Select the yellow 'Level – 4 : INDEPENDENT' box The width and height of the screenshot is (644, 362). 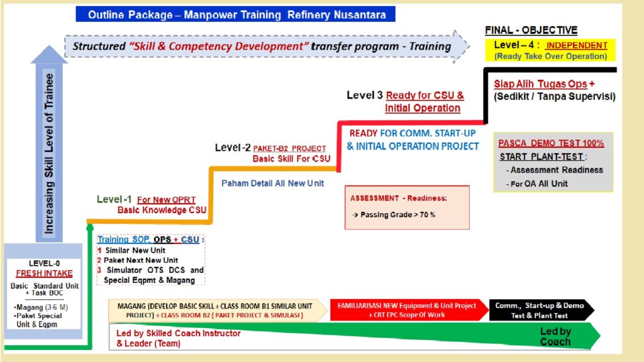click(550, 50)
